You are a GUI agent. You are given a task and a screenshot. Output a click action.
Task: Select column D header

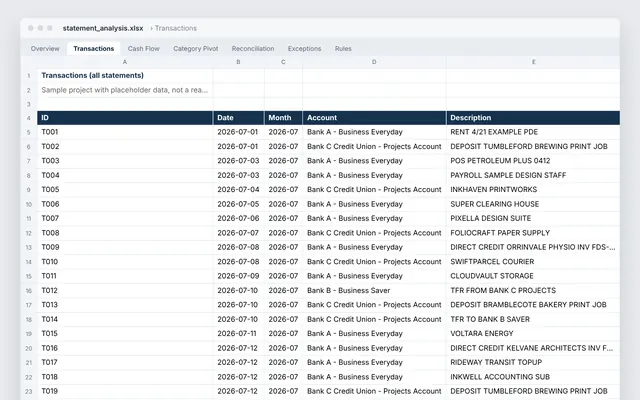tap(374, 62)
